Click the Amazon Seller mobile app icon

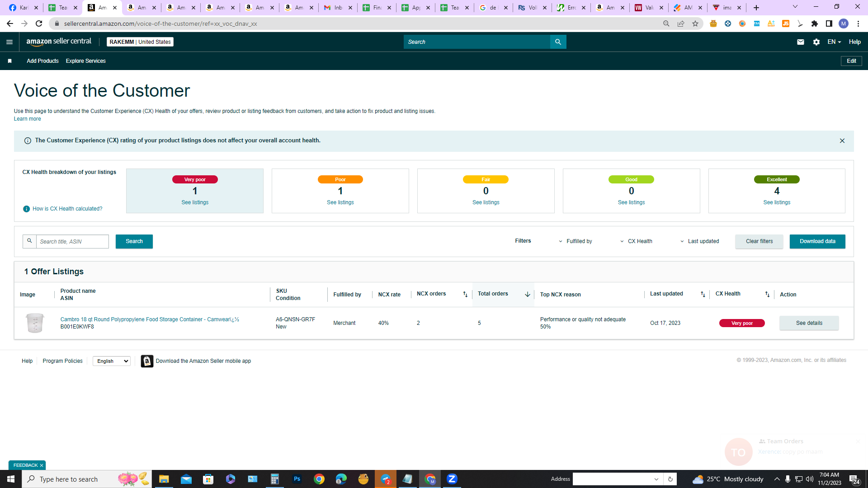point(147,361)
